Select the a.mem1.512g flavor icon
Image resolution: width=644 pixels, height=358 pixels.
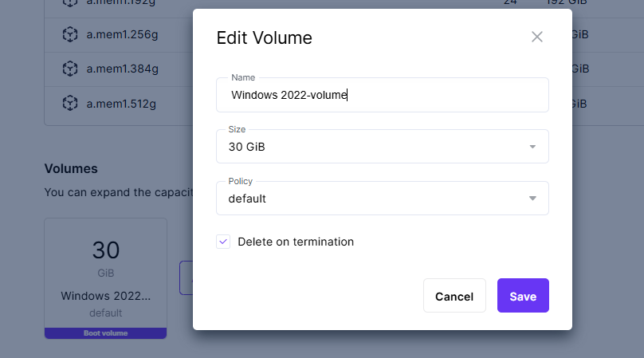coord(70,103)
